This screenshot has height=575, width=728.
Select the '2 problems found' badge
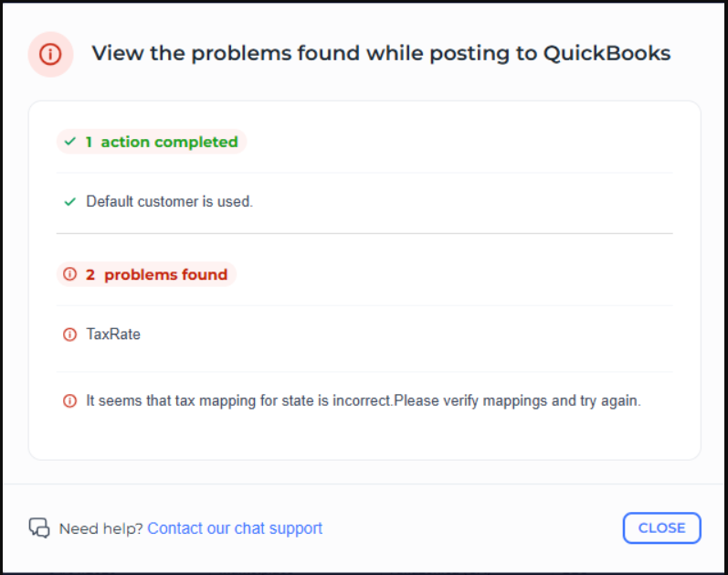pyautogui.click(x=146, y=274)
